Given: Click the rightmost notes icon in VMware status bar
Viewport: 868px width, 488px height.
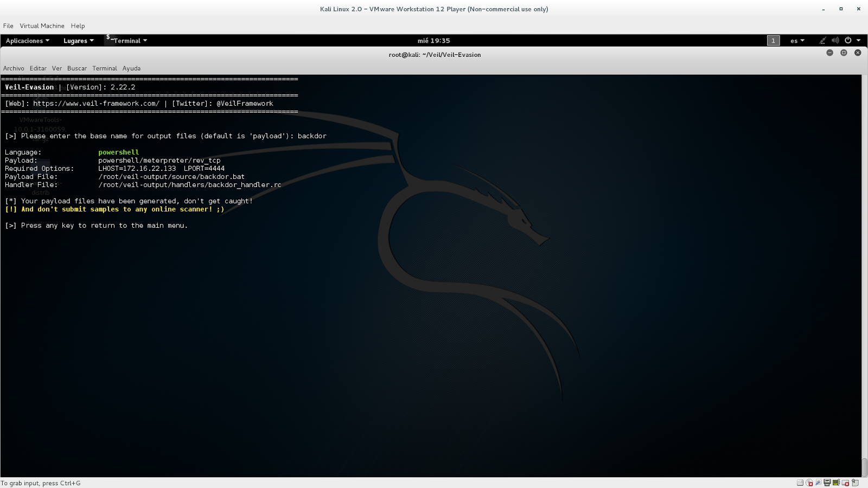Looking at the screenshot, I should coord(855,483).
